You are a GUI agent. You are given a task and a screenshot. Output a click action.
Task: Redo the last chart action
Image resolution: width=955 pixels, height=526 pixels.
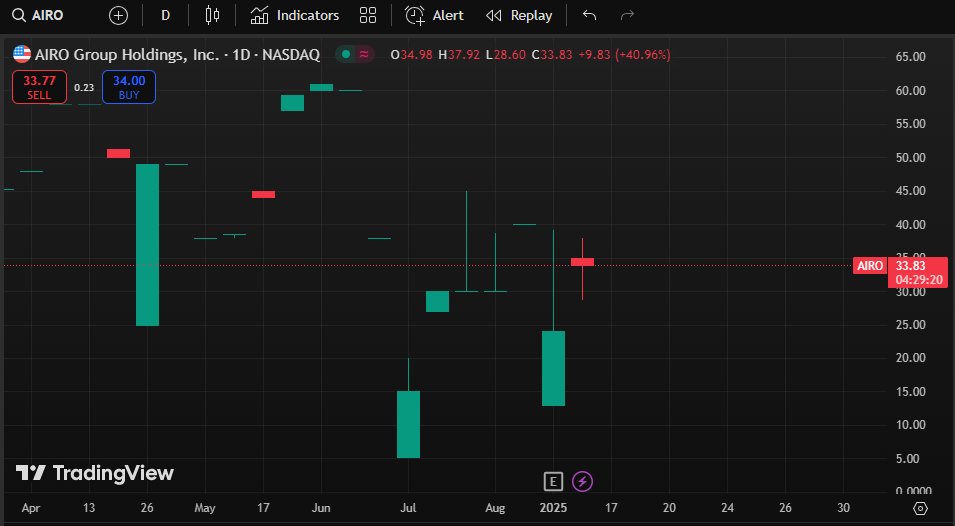627,15
